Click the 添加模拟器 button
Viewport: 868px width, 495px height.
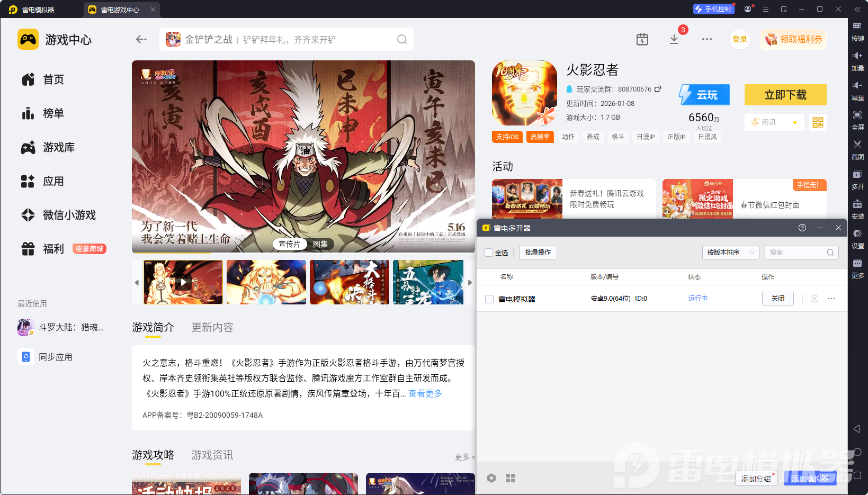coord(810,479)
